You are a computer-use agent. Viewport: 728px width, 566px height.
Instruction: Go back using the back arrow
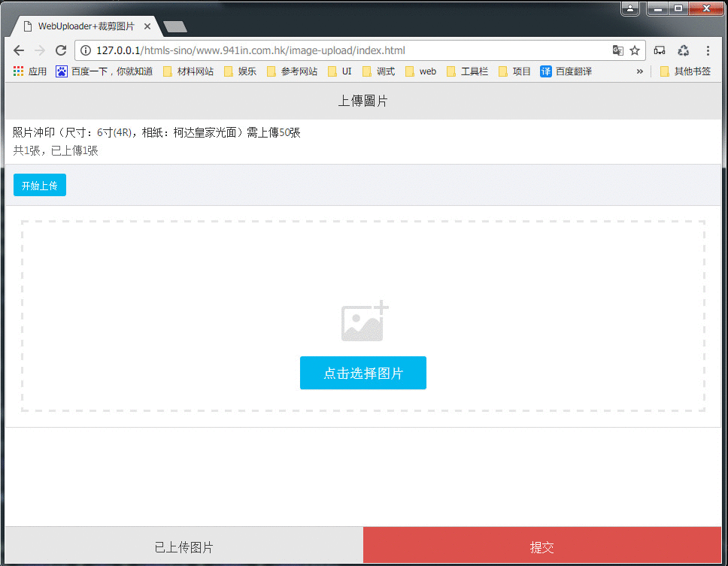pos(18,50)
